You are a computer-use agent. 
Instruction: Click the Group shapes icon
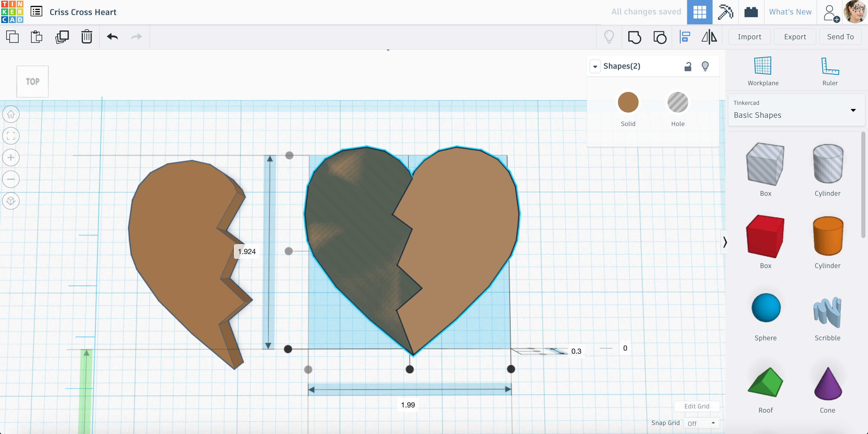634,37
